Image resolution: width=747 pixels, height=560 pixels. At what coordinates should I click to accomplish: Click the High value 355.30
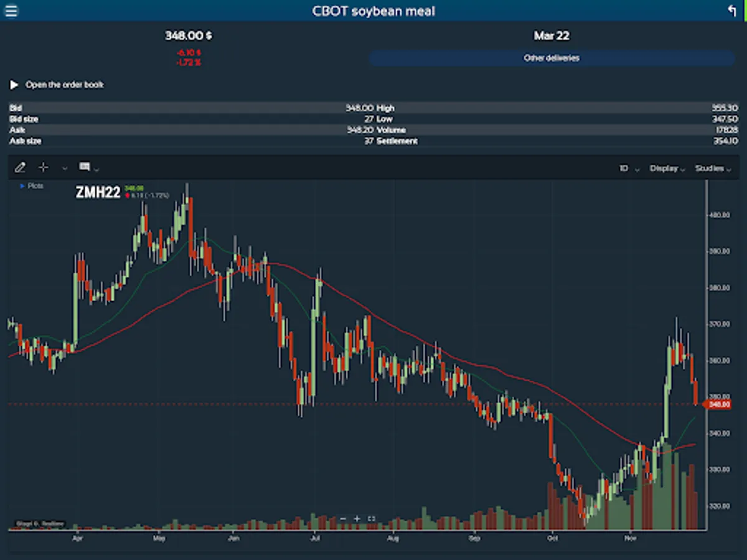[x=725, y=108]
